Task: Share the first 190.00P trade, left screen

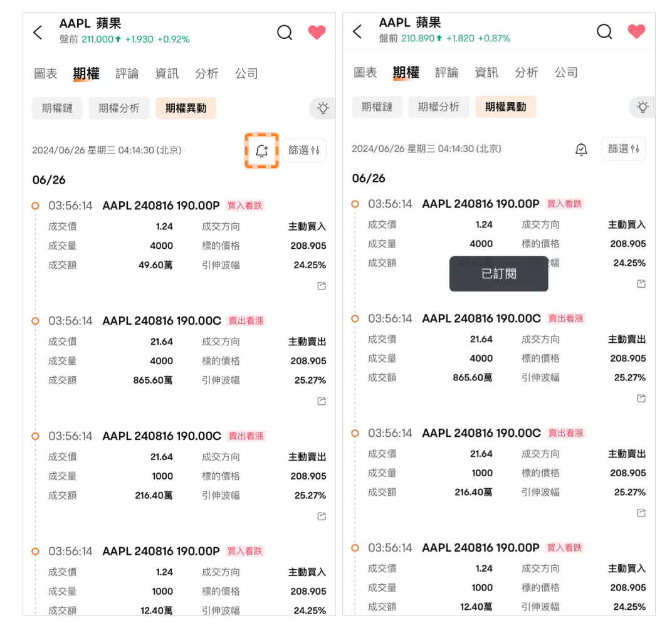Action: (x=322, y=286)
